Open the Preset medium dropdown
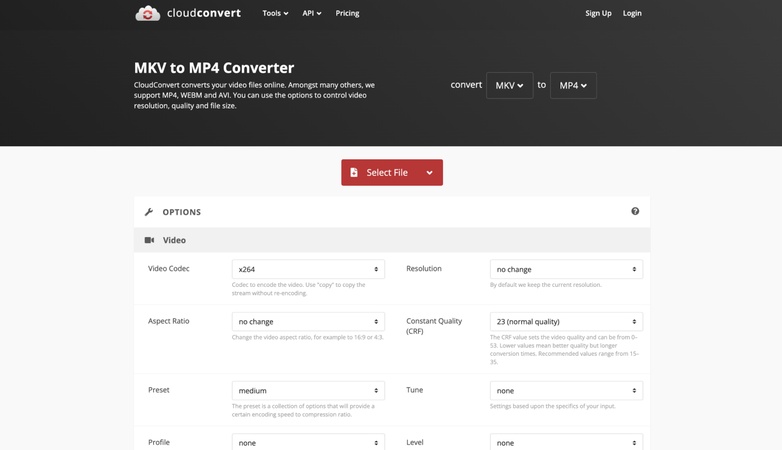This screenshot has width=782, height=450. (x=308, y=390)
